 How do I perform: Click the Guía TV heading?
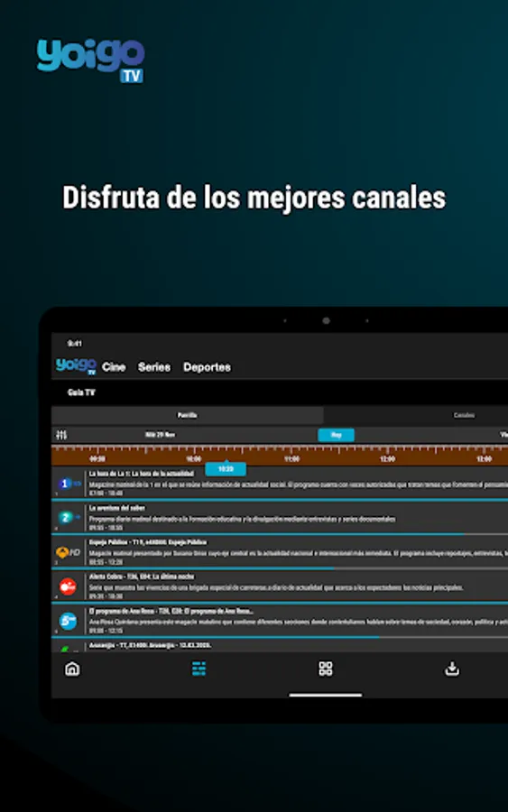pyautogui.click(x=81, y=392)
